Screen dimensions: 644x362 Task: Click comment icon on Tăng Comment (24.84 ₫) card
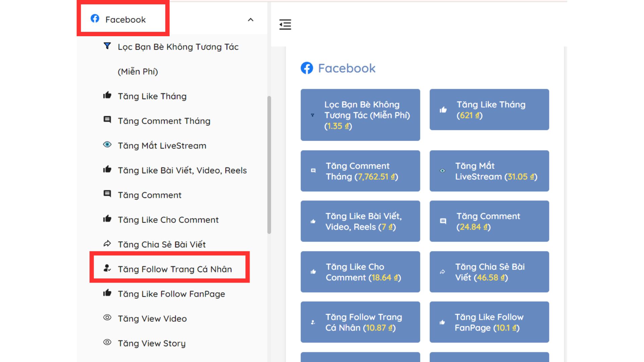pos(443,221)
